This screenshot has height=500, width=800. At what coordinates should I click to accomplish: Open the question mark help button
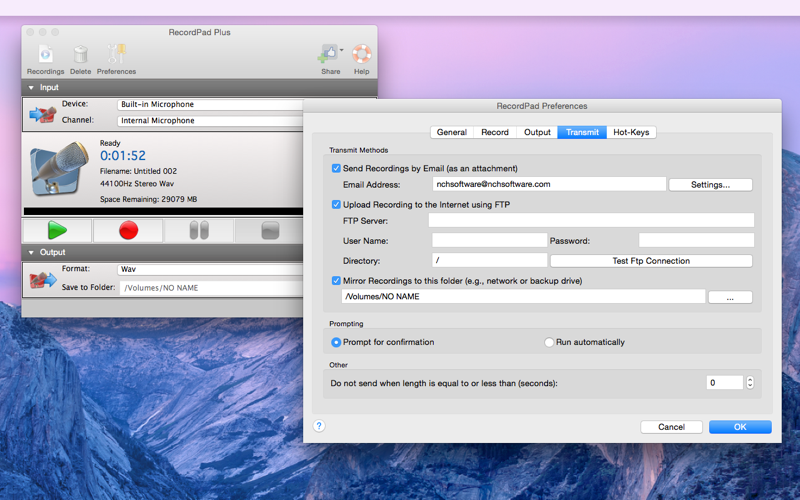point(319,426)
